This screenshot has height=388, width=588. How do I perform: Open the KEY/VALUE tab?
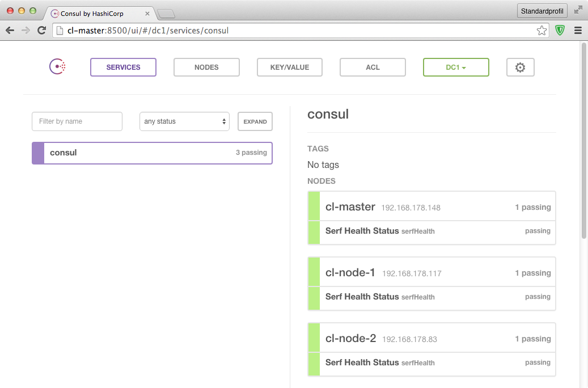coord(289,68)
